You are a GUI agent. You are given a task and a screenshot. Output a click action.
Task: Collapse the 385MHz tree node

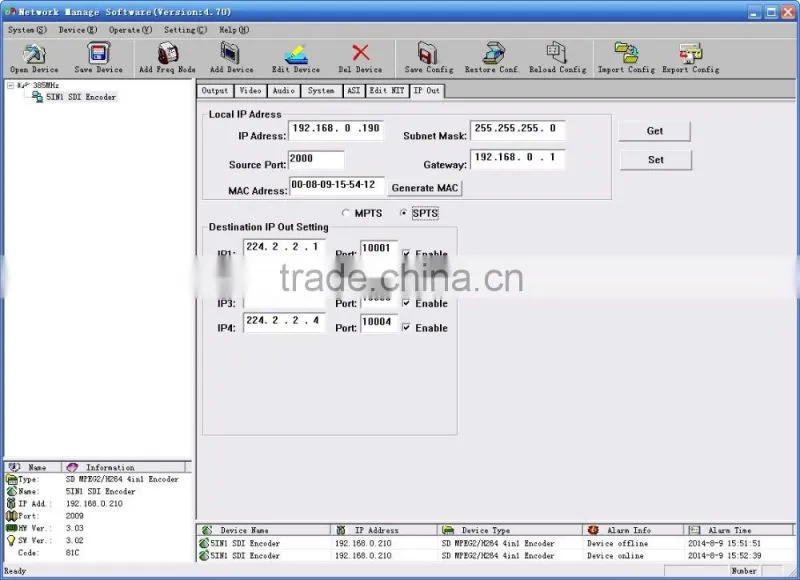[x=10, y=85]
